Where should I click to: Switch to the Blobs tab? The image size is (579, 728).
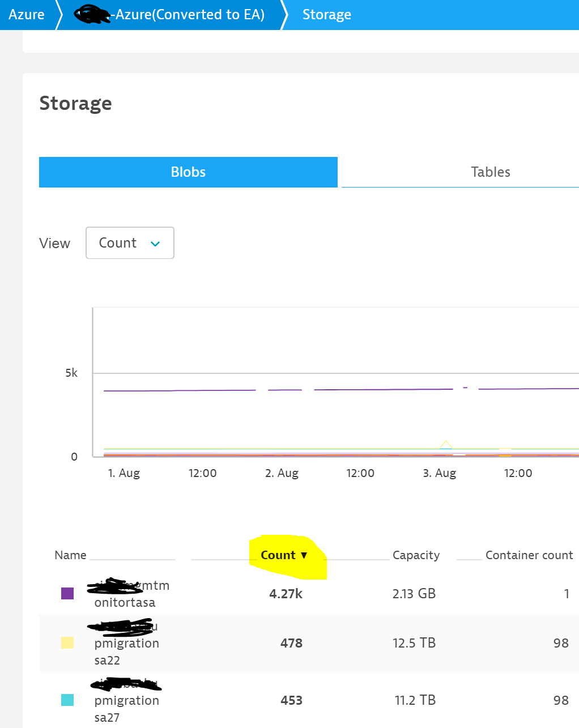pos(188,172)
